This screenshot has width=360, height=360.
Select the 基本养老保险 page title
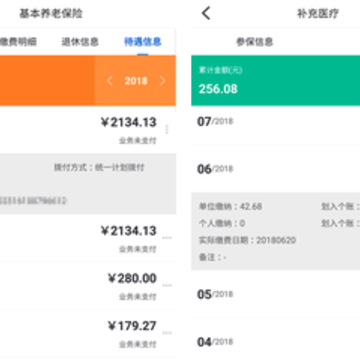click(51, 14)
